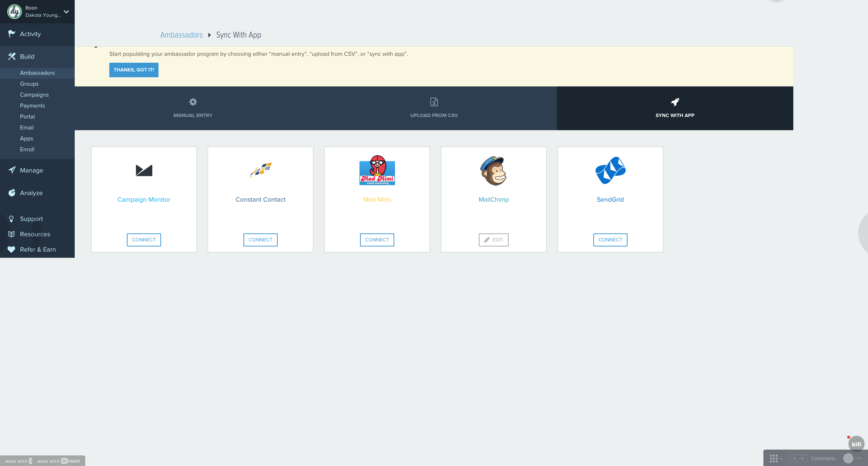The width and height of the screenshot is (868, 466).
Task: Click the "Sync With App" breadcrumb text
Action: pyautogui.click(x=239, y=35)
